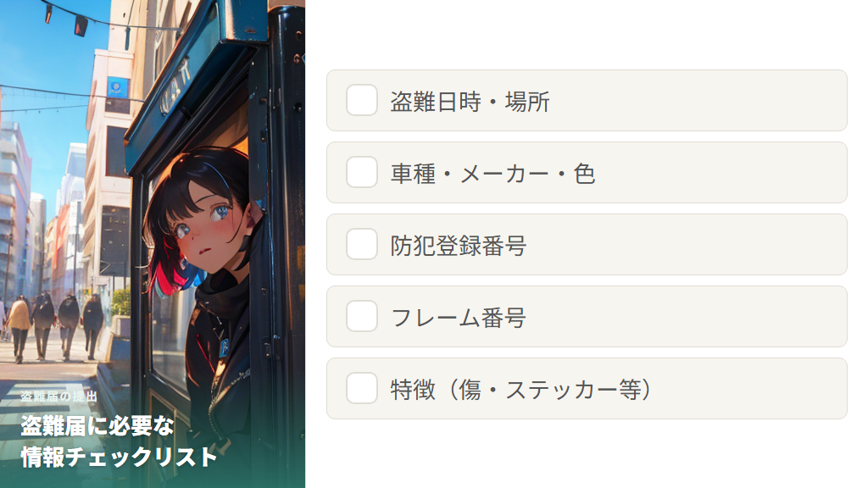
Task: Click the 防犯登録番号 label text
Action: (458, 246)
